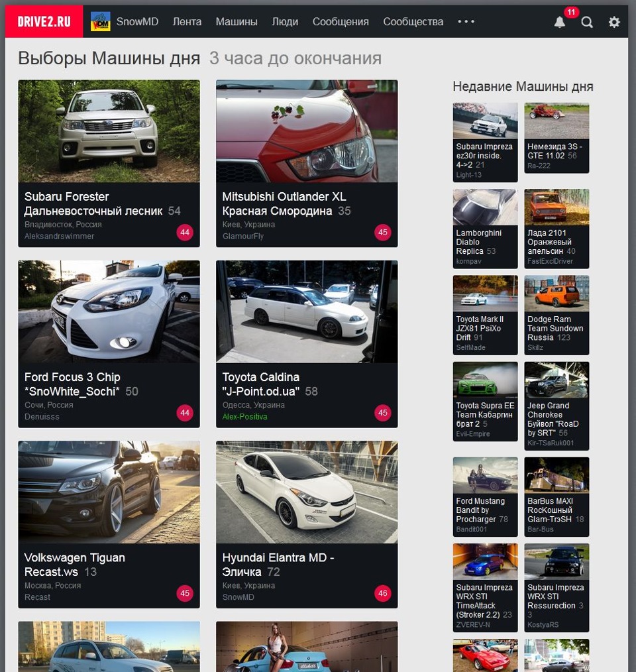The width and height of the screenshot is (636, 672).
Task: Open Toyota Mark II JZX81 thumbnail
Action: click(x=485, y=293)
